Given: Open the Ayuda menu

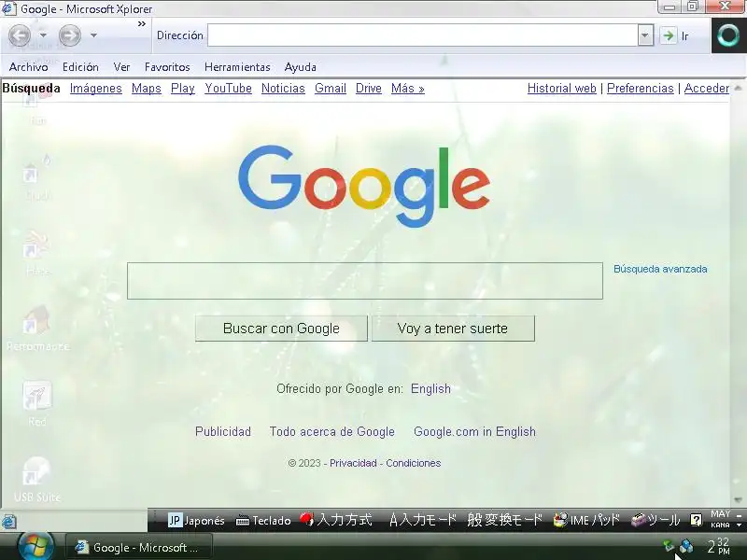Looking at the screenshot, I should coord(300,67).
